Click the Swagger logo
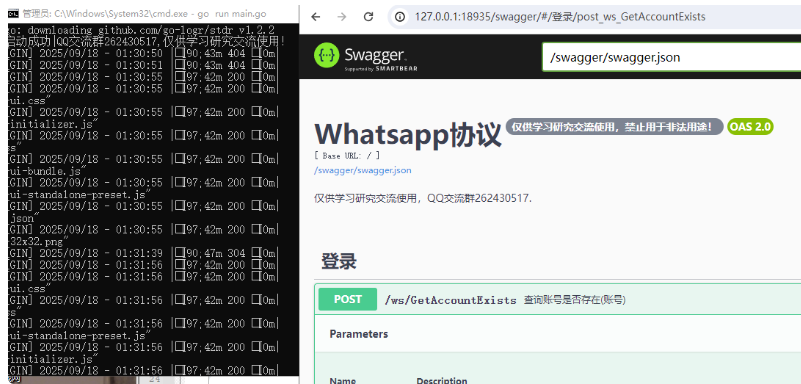801x384 pixels. (366, 56)
